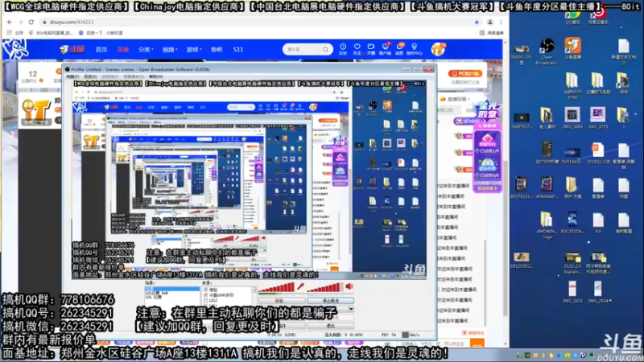This screenshot has width=644, height=362.
Task: Open the OBS dropdown below stop streaming
Action: 351,309
